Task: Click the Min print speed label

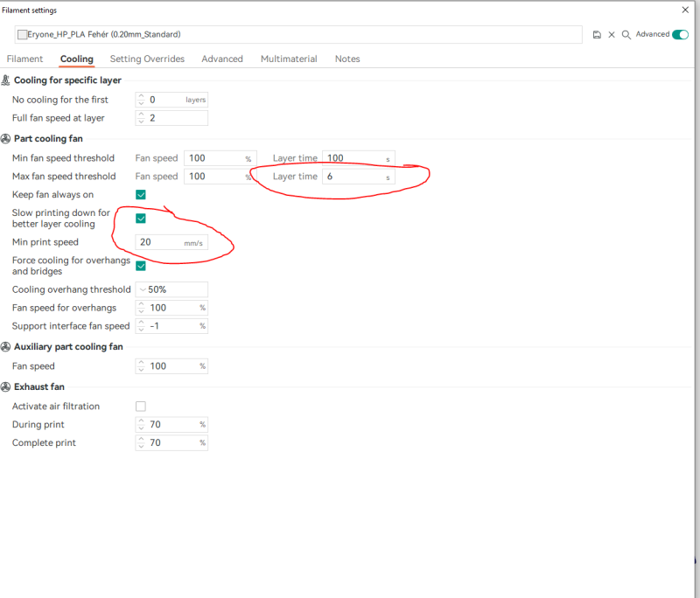Action: 45,242
